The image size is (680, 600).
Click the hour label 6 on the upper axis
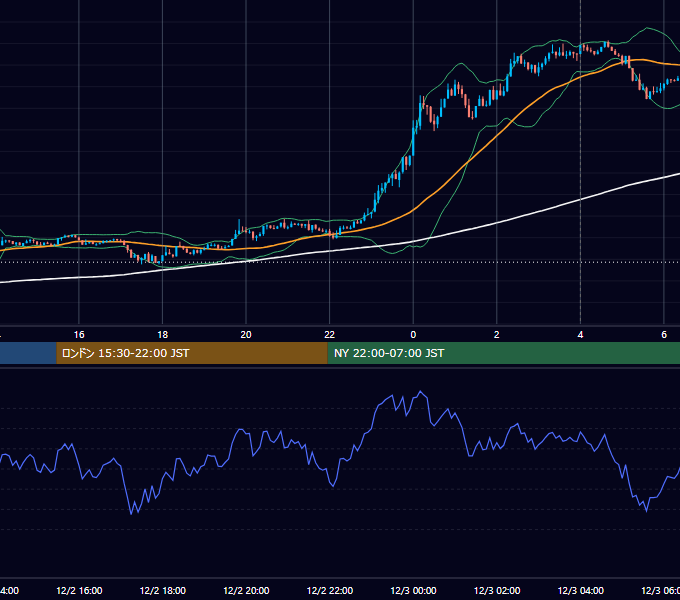664,335
